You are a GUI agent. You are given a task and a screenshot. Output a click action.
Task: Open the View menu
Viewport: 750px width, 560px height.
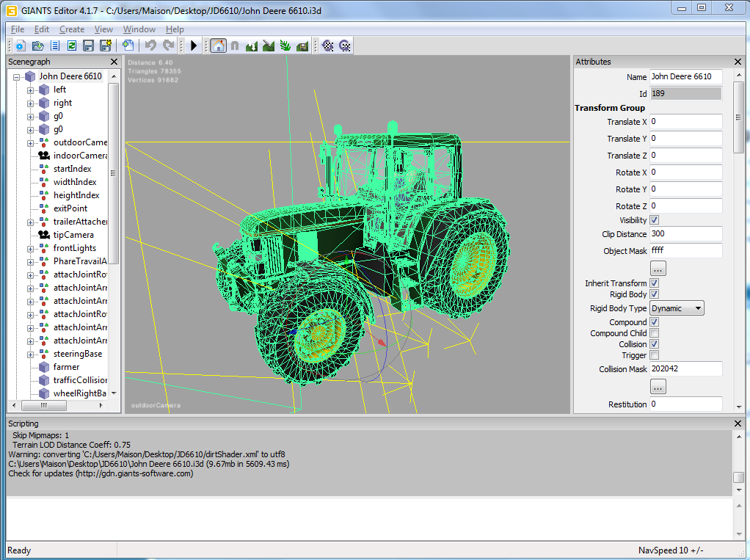tap(103, 29)
